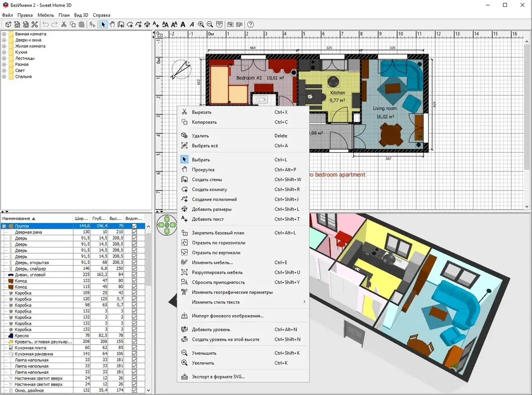Toggle visibility checkbox for Кухонная раковина
This screenshot has width=532, height=395.
[x=135, y=354]
